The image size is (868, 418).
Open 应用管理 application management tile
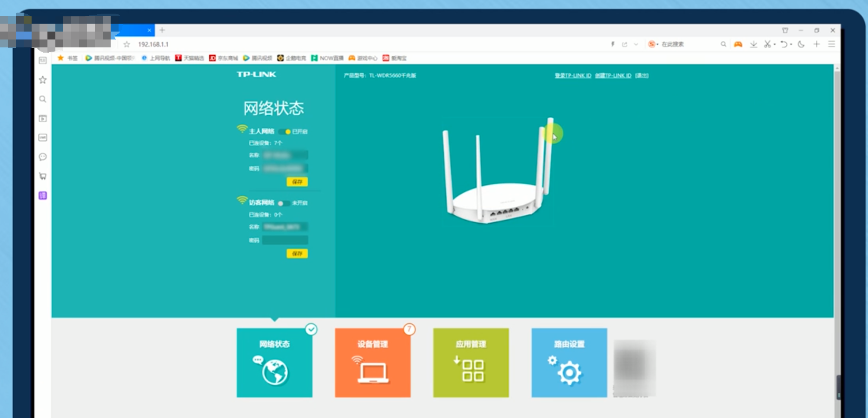(471, 363)
